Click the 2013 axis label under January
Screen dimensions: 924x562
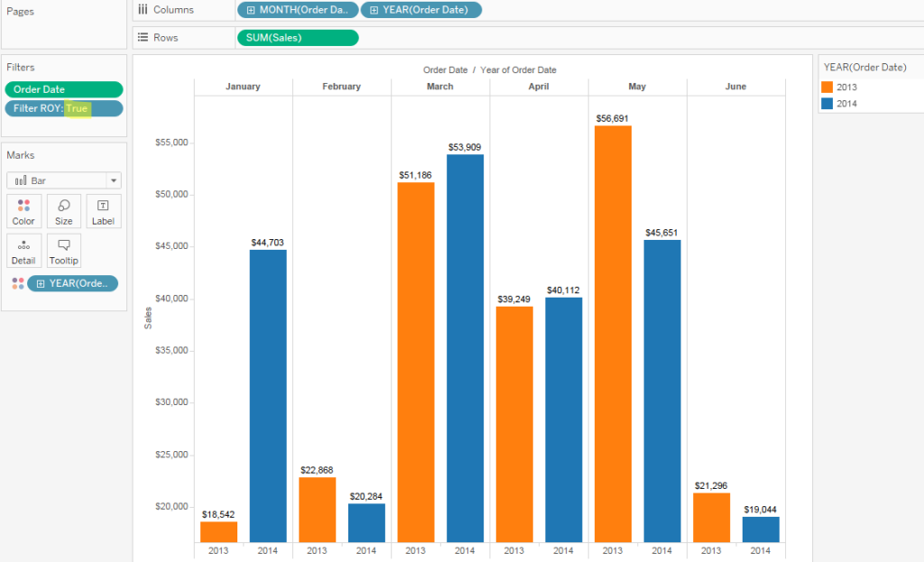218,550
